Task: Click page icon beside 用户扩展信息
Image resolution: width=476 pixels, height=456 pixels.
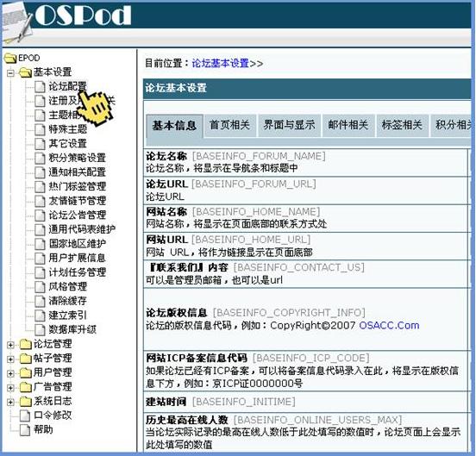Action: 40,258
